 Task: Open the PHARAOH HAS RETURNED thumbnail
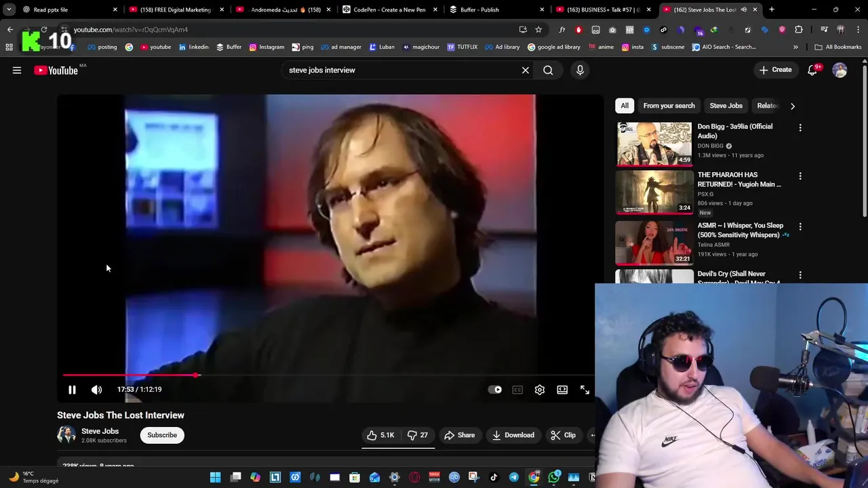(x=654, y=192)
